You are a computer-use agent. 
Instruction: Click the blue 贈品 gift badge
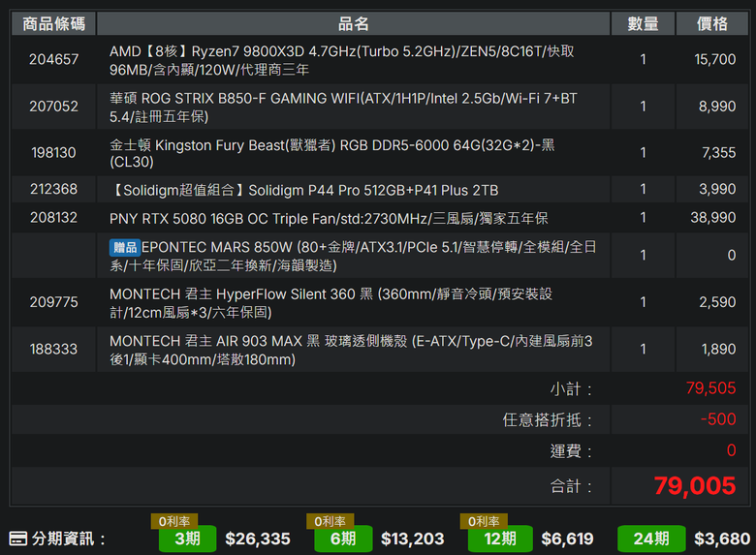[125, 247]
